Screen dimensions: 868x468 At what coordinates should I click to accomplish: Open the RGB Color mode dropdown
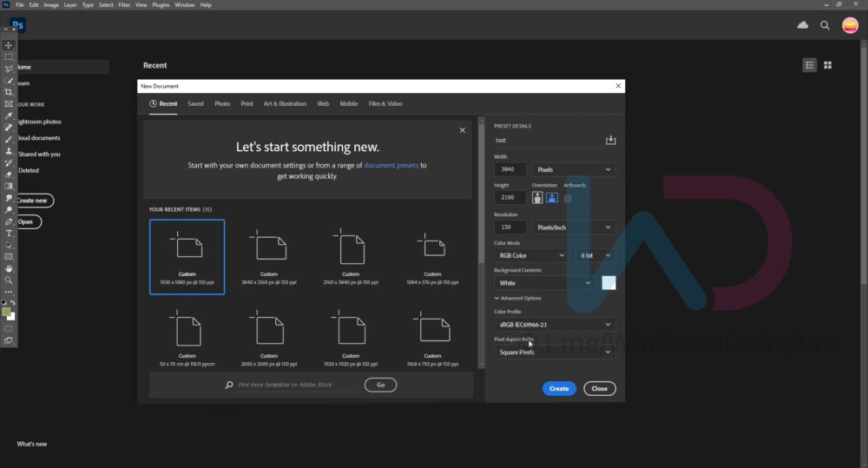click(531, 255)
